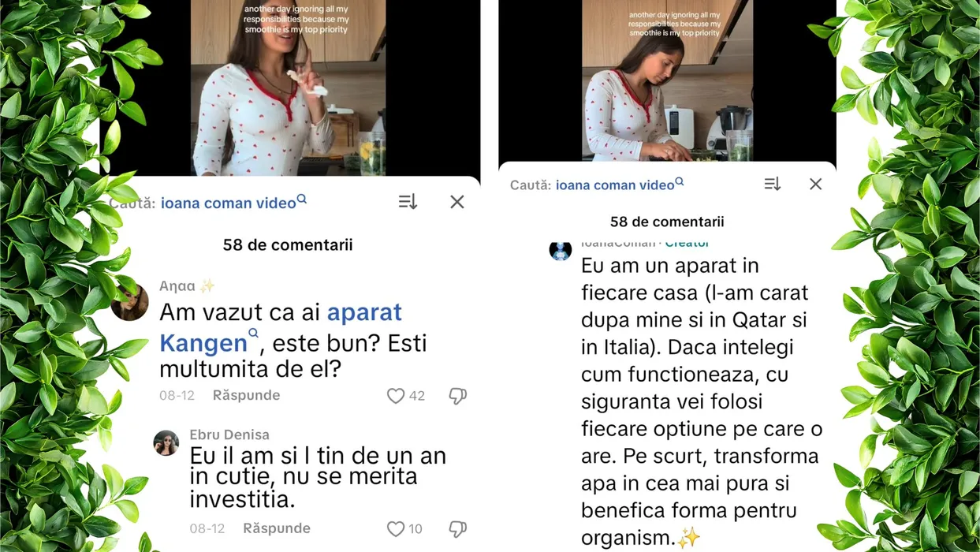Open Ebru Denisa's profile avatar
This screenshot has height=552, width=980.
(166, 442)
